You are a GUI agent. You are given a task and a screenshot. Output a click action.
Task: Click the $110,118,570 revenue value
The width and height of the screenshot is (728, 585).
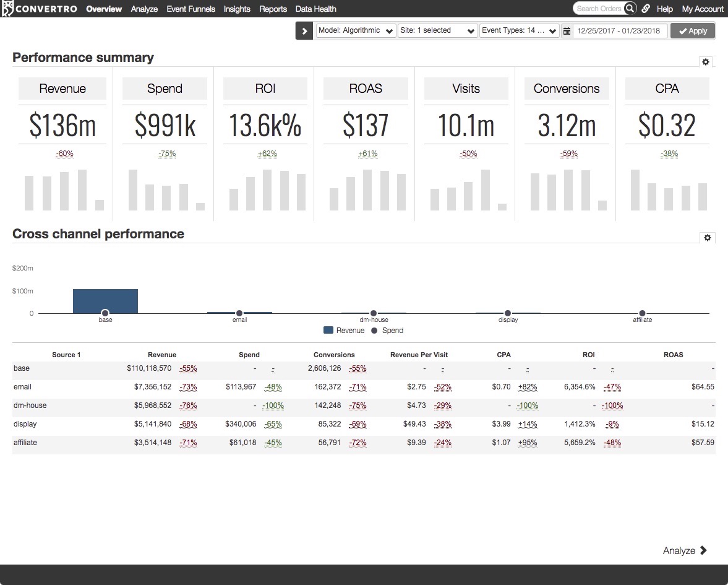[x=149, y=368]
